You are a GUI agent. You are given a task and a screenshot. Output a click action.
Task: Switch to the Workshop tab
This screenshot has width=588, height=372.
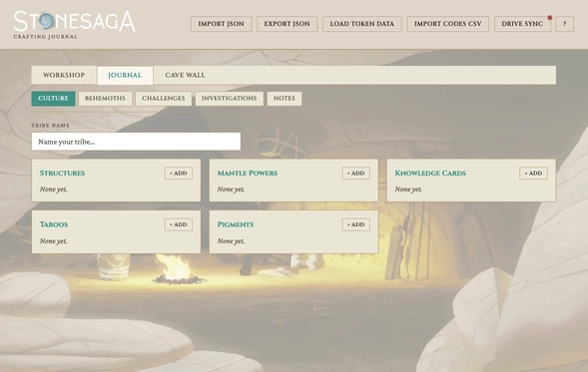[64, 75]
